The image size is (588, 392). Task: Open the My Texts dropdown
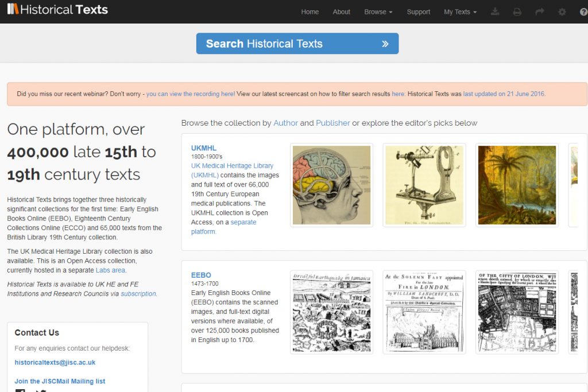pyautogui.click(x=460, y=12)
